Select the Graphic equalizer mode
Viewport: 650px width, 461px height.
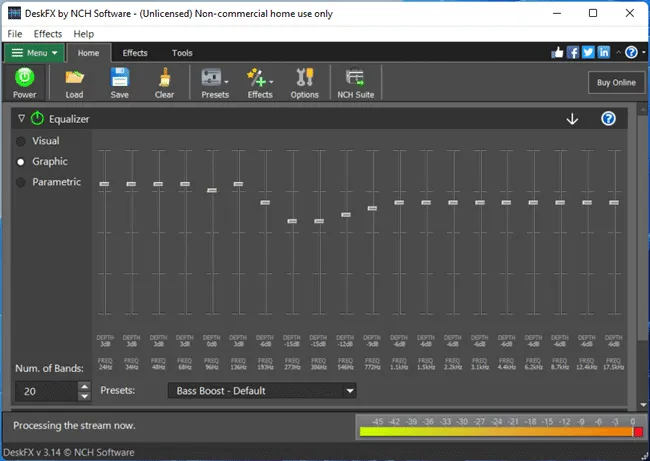pyautogui.click(x=21, y=162)
